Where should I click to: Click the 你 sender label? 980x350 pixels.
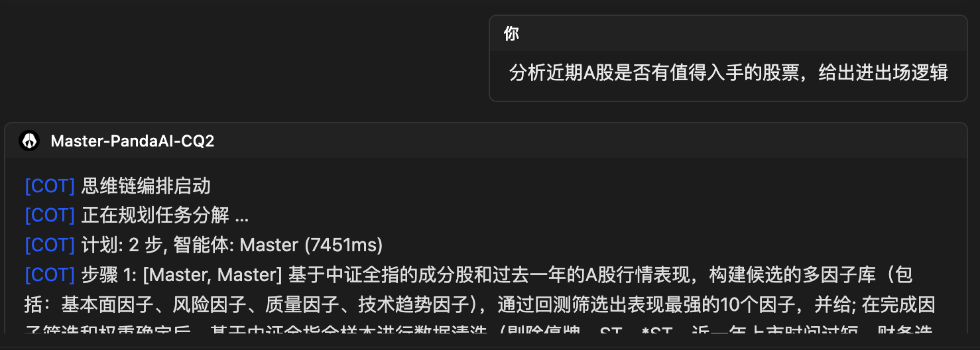coord(511,34)
